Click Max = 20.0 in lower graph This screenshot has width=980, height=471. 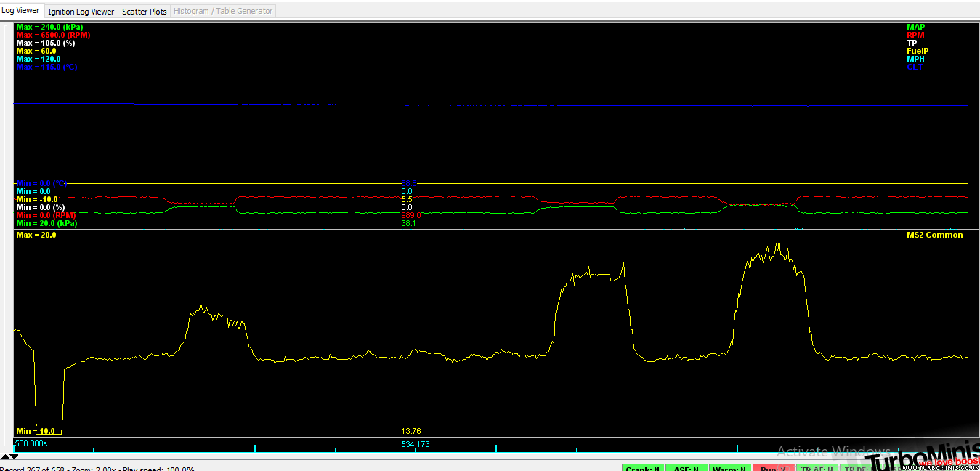coord(36,235)
